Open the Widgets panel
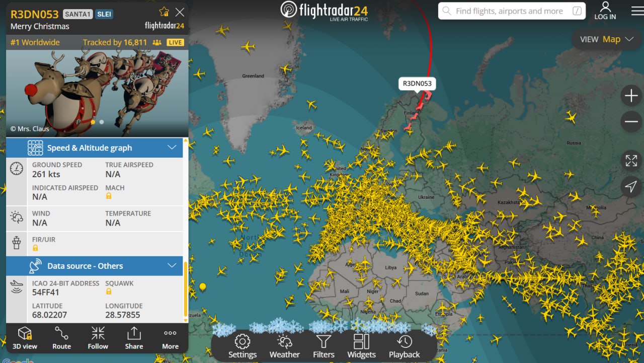644x363 pixels. (x=361, y=346)
